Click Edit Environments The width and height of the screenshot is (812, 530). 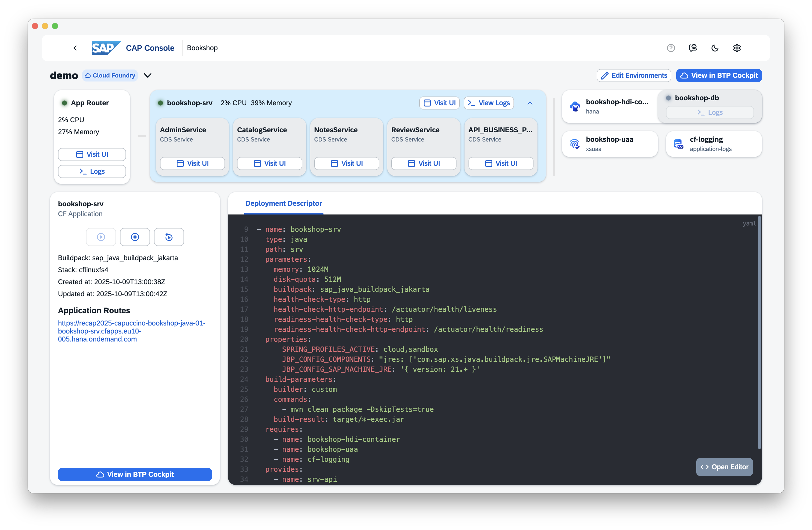tap(633, 75)
